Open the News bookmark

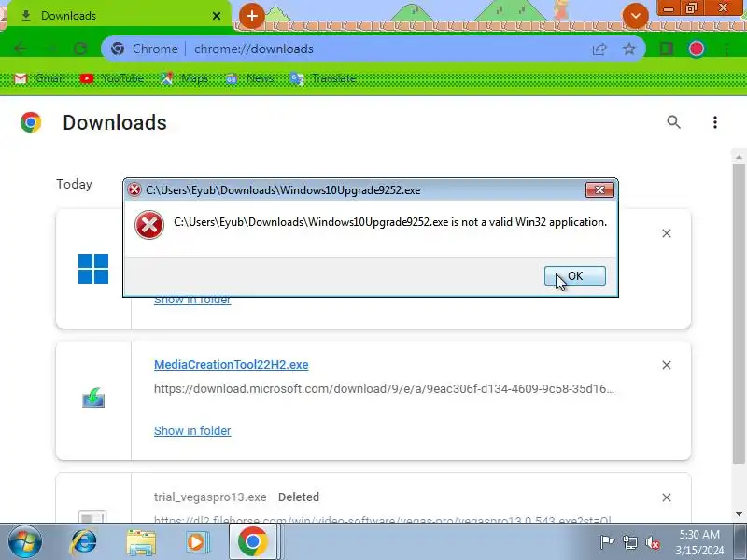click(249, 78)
